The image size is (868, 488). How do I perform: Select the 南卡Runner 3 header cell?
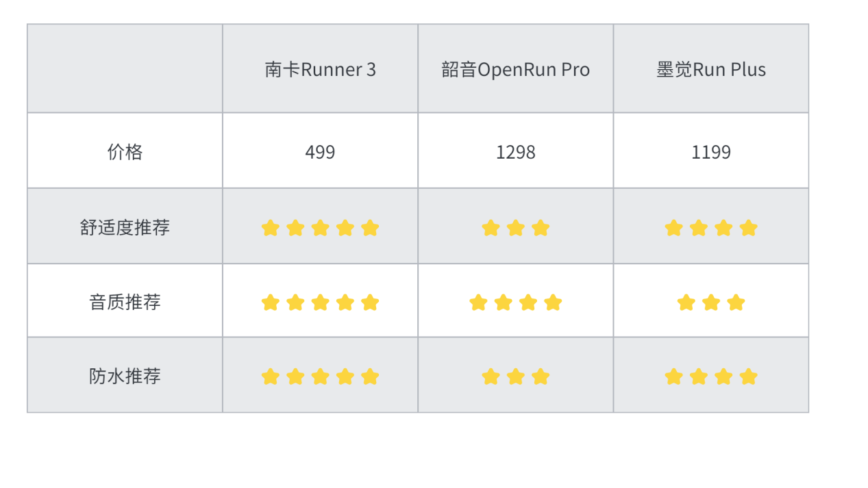click(x=320, y=68)
